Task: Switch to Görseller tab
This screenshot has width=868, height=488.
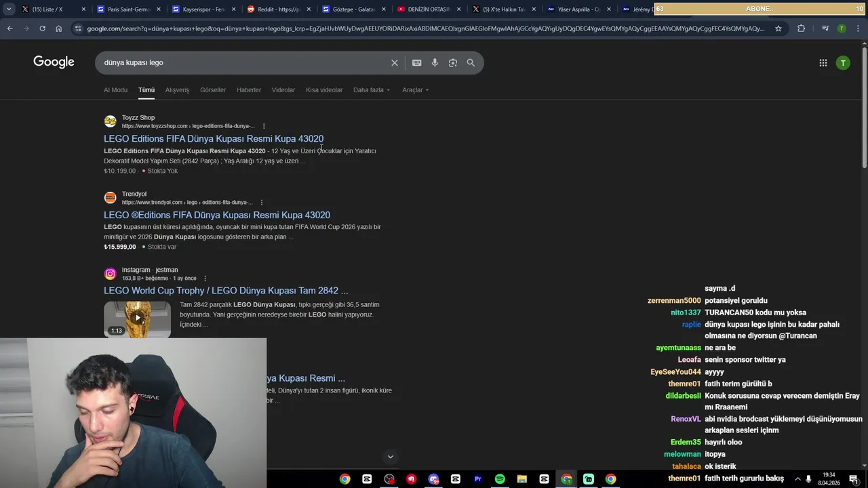Action: (x=213, y=90)
